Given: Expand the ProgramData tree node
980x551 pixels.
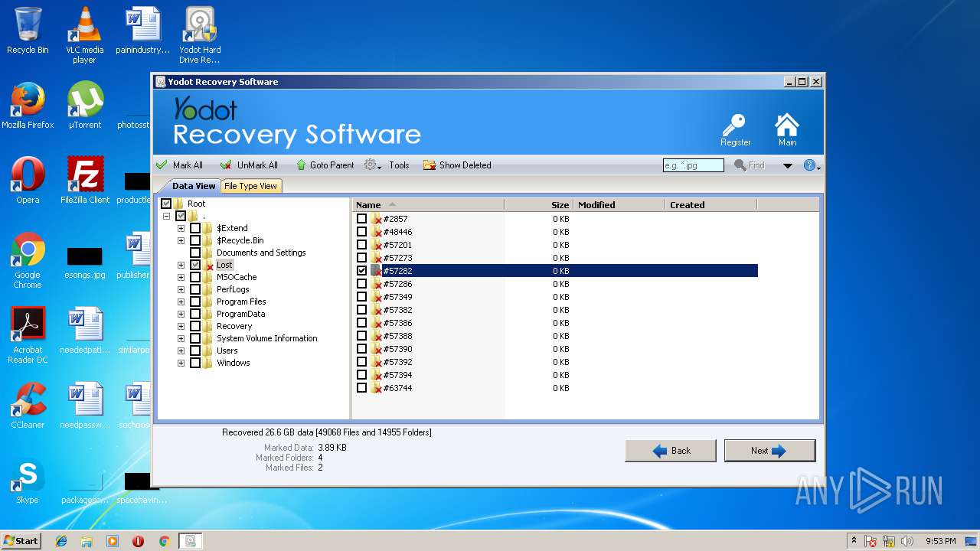Looking at the screenshot, I should click(x=181, y=314).
